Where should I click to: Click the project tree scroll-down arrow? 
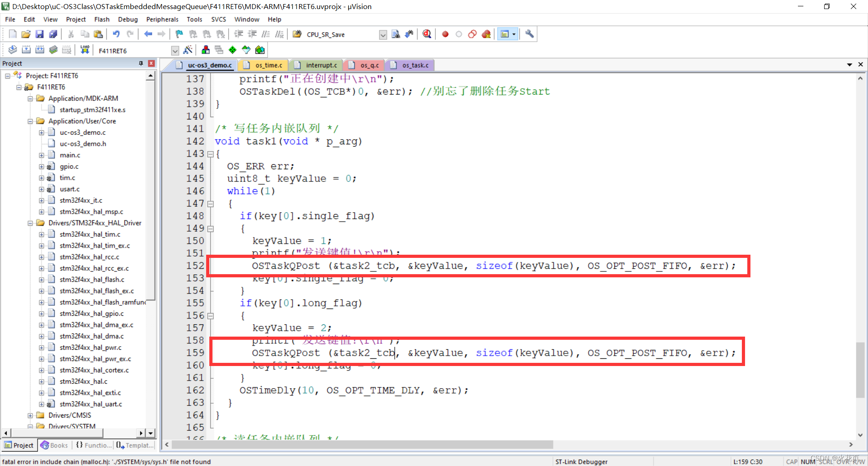[x=151, y=433]
